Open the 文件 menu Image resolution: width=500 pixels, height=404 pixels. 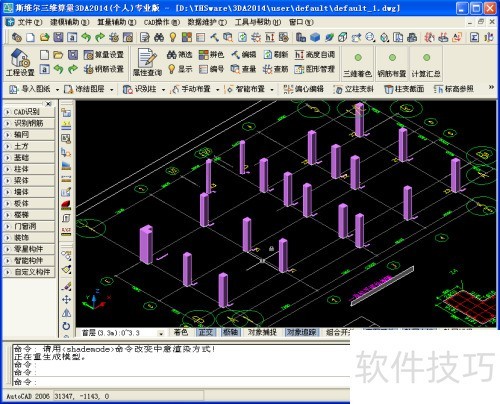(29, 22)
